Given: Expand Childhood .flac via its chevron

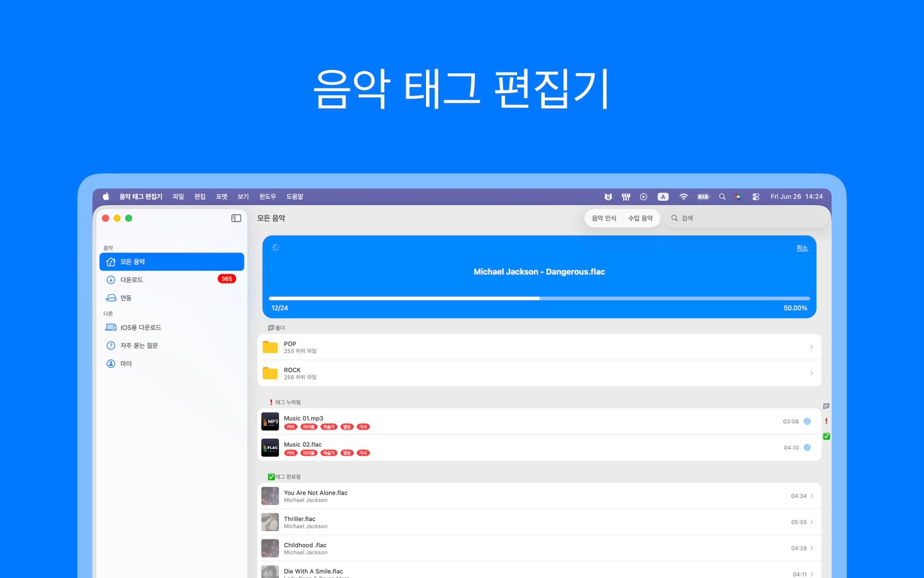Looking at the screenshot, I should (x=812, y=548).
